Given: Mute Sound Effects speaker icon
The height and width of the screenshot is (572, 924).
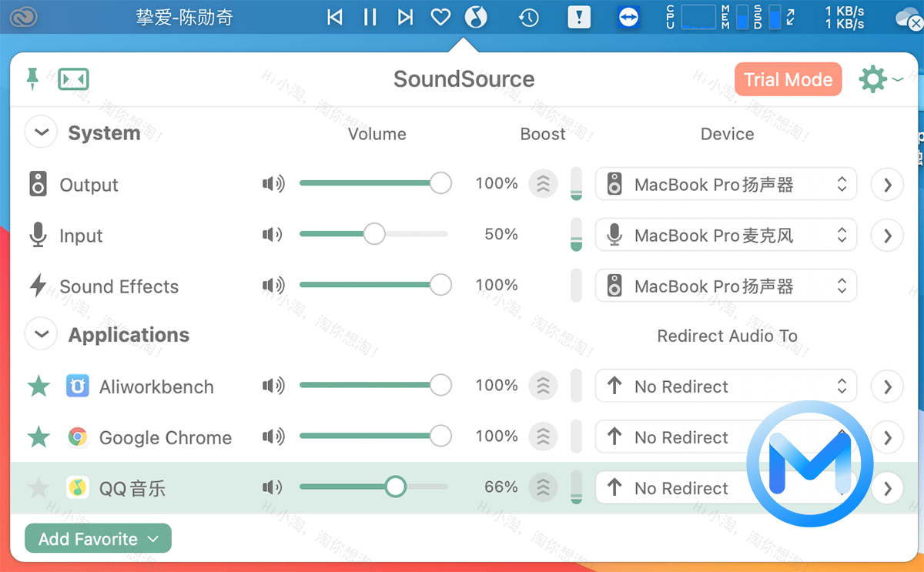Looking at the screenshot, I should click(273, 285).
